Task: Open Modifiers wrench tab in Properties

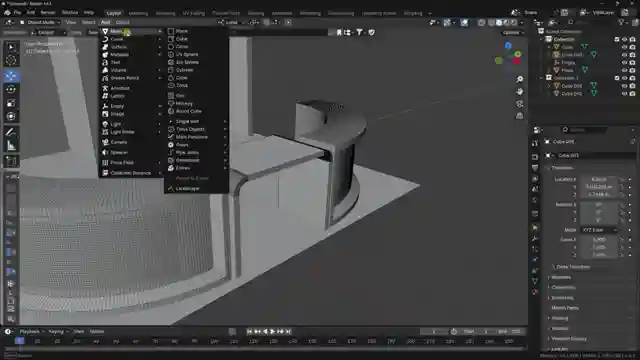Action: point(535,239)
